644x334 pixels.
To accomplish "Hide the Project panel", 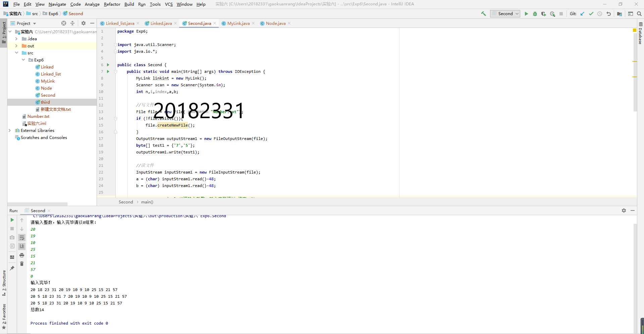I will click(x=92, y=23).
